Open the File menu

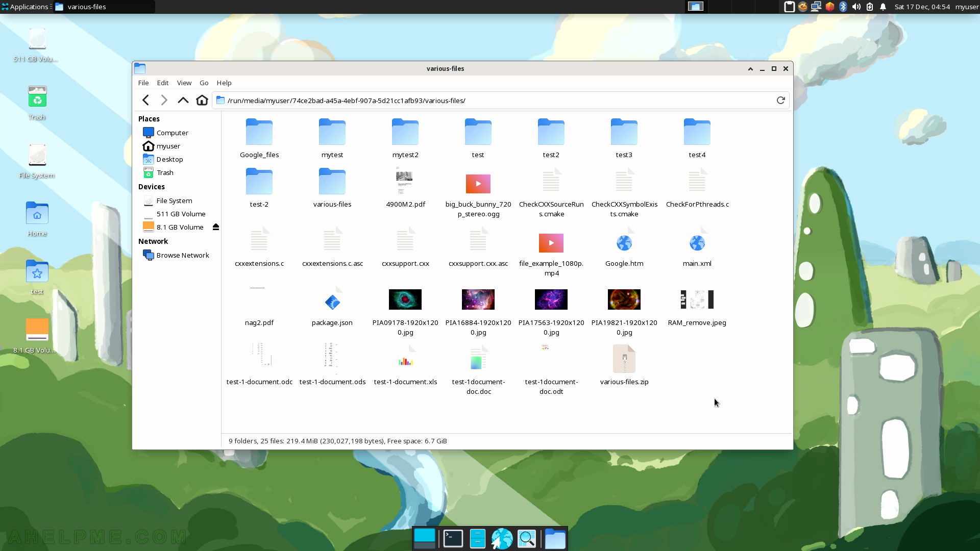[143, 83]
